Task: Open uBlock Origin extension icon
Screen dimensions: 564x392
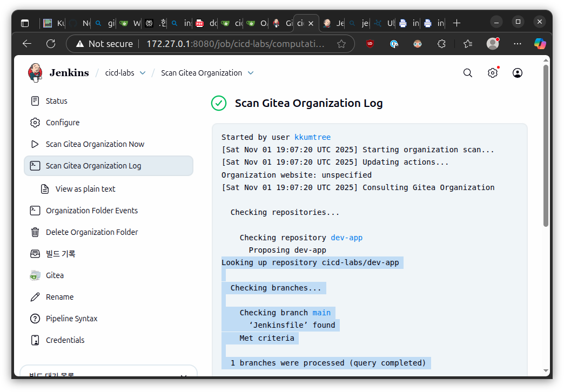Action: click(370, 44)
